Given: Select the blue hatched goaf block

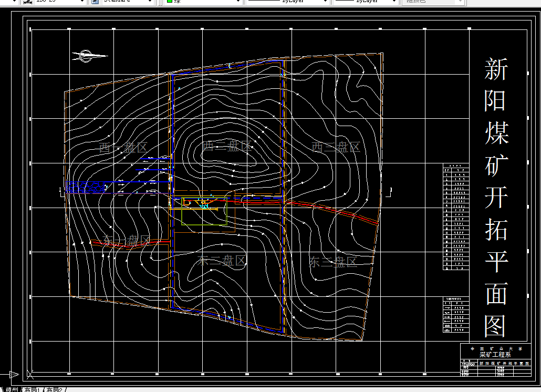Looking at the screenshot, I should click(x=85, y=188).
